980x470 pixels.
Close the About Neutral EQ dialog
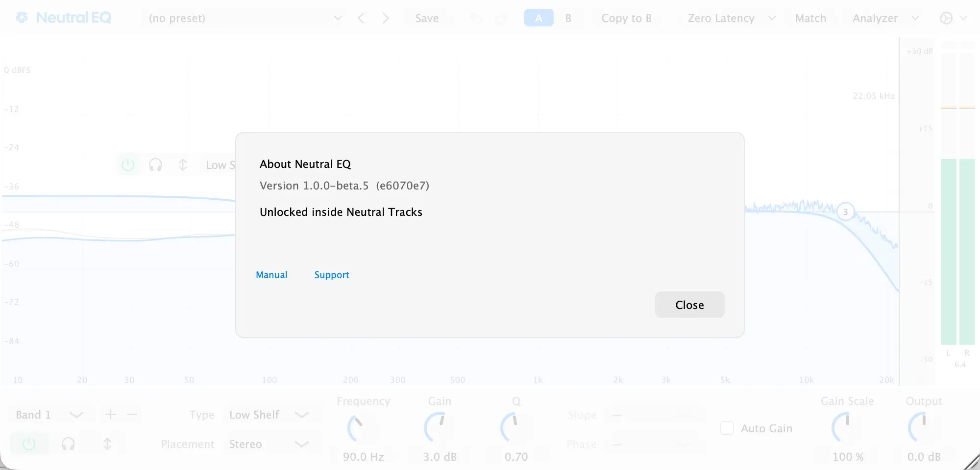[689, 305]
